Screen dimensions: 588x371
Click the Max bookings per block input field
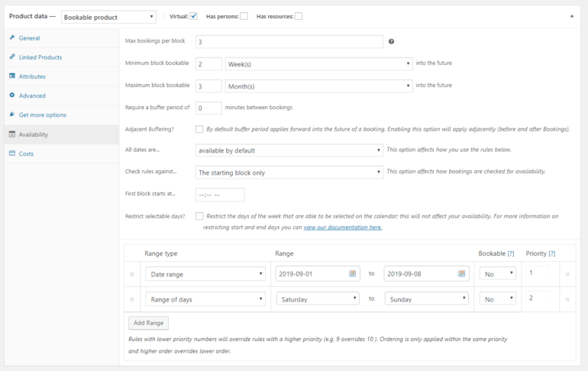pyautogui.click(x=289, y=41)
